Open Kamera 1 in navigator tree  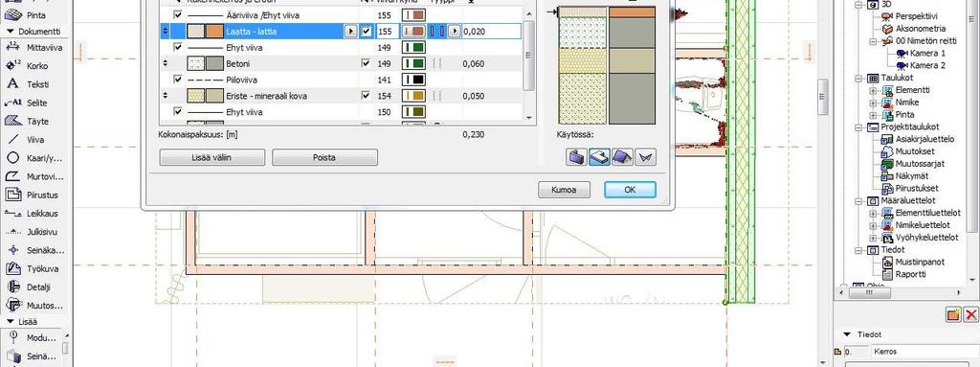coord(927,54)
